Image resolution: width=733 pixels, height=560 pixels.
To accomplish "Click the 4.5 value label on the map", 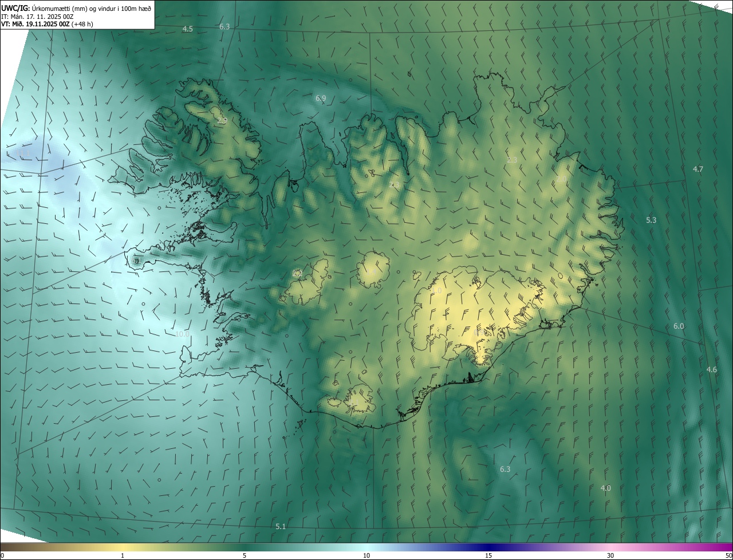I will (x=188, y=29).
